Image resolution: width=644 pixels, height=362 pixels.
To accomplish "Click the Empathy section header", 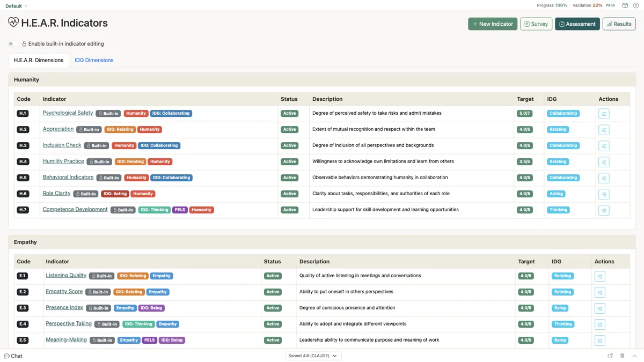I will coord(322,242).
